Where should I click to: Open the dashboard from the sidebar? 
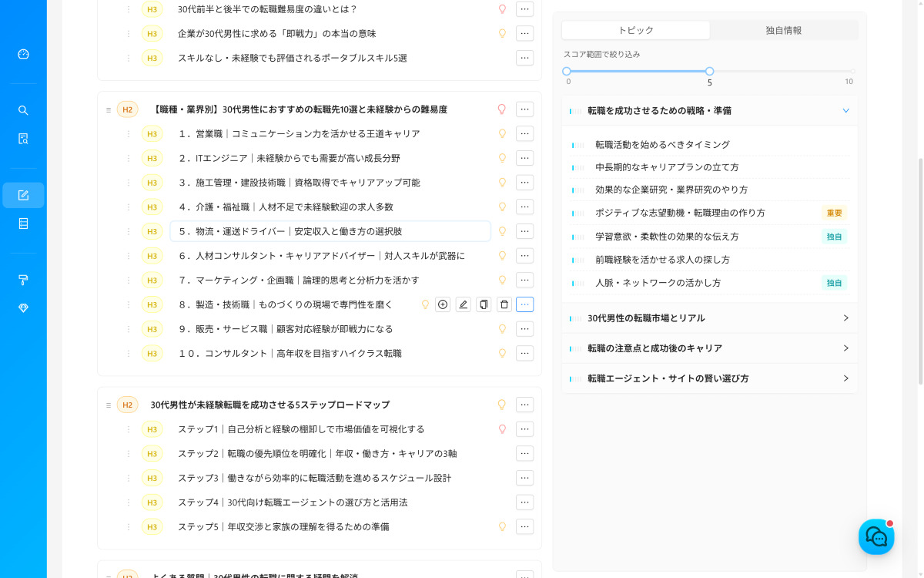[x=23, y=54]
